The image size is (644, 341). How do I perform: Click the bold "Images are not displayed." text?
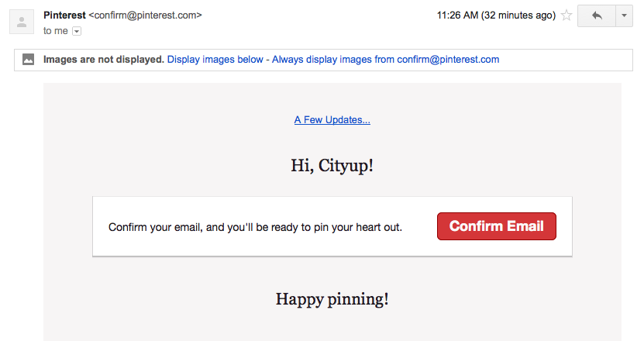coord(104,60)
